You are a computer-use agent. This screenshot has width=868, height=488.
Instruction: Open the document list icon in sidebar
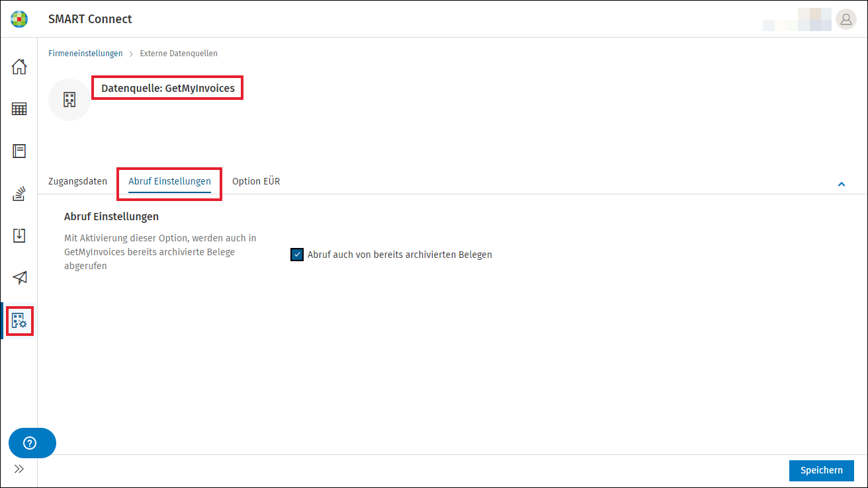point(19,151)
